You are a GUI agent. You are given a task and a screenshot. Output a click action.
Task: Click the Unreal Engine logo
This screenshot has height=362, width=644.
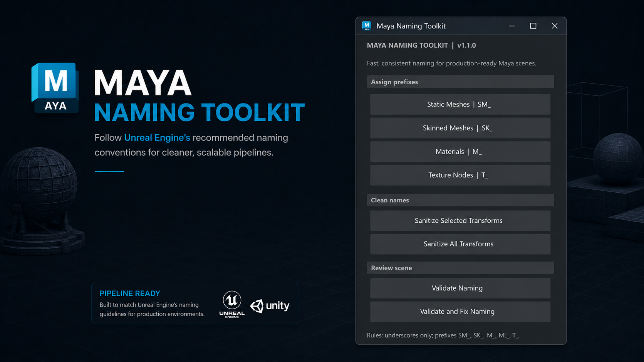[x=232, y=304]
